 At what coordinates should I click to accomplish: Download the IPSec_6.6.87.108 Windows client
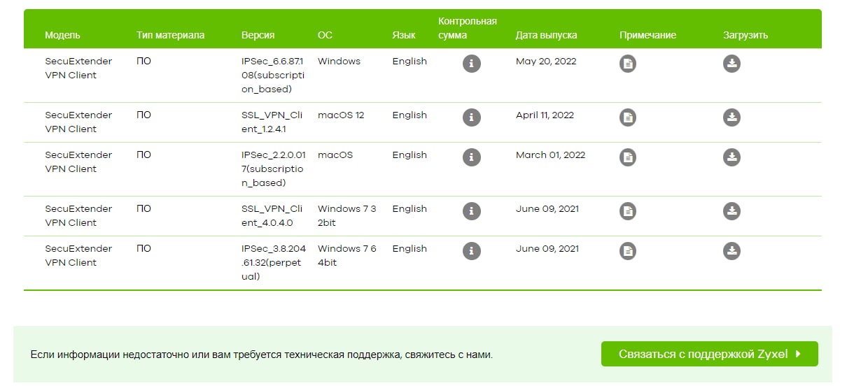coord(731,64)
